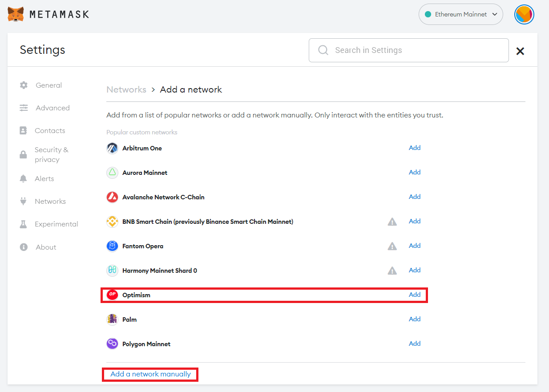Image resolution: width=549 pixels, height=392 pixels.
Task: Click the Optimism OP logo icon
Action: point(112,295)
